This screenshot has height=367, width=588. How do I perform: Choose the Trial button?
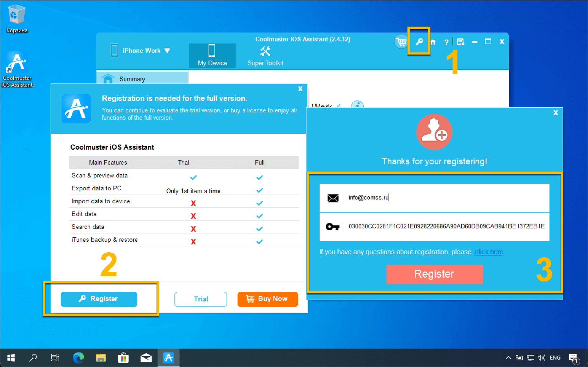click(x=201, y=299)
